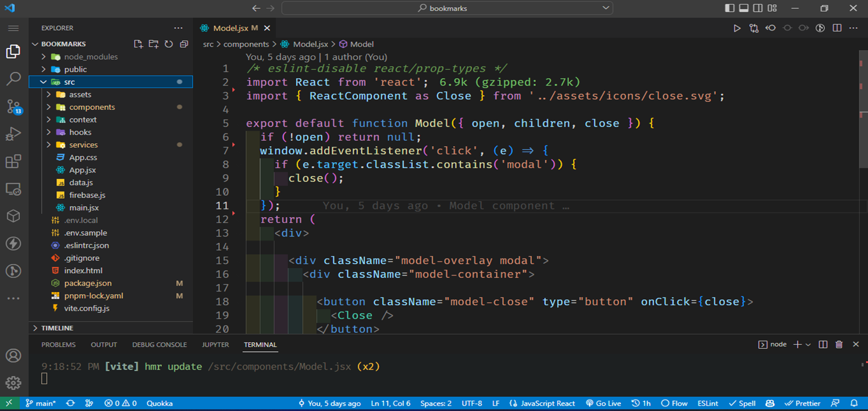
Task: Open firebase.js in Explorer
Action: coord(111,195)
